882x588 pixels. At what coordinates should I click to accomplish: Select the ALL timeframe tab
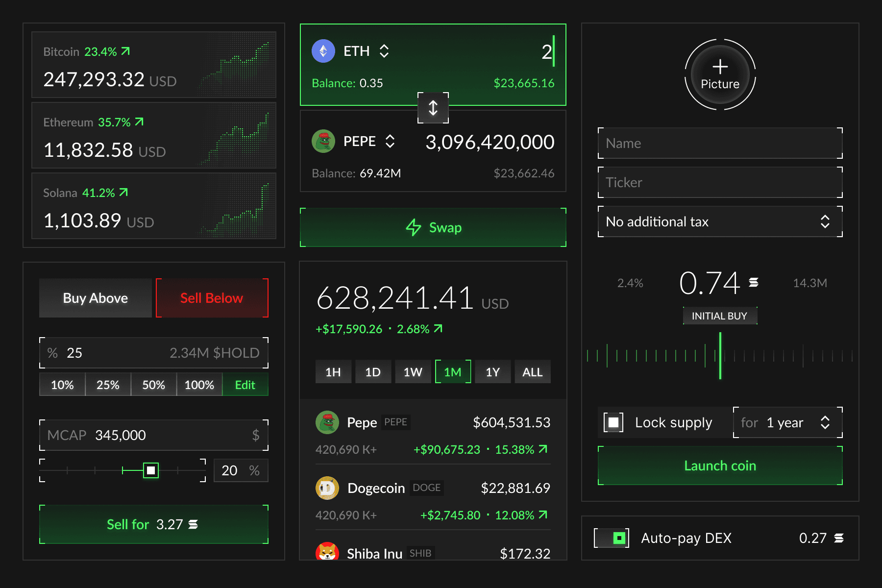(x=533, y=372)
